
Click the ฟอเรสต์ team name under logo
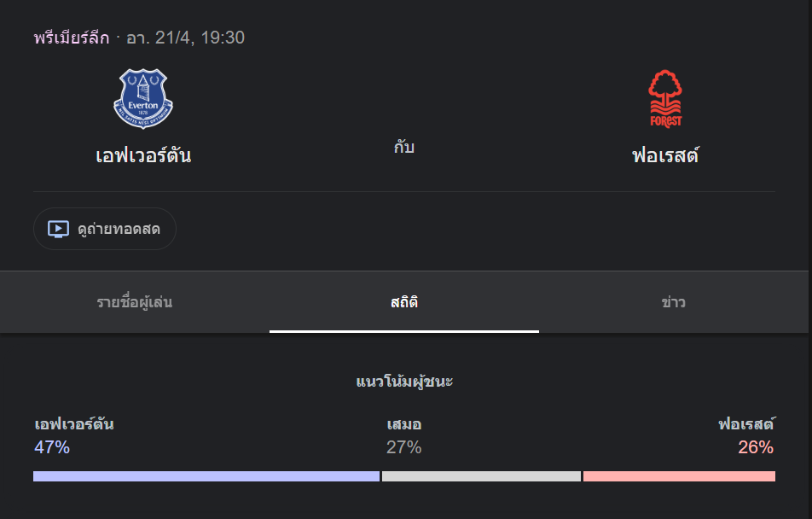click(665, 156)
